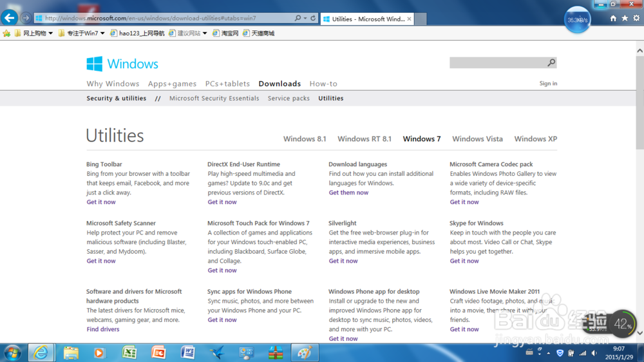Go back with the browser Back arrow
This screenshot has width=644, height=362.
(9, 18)
